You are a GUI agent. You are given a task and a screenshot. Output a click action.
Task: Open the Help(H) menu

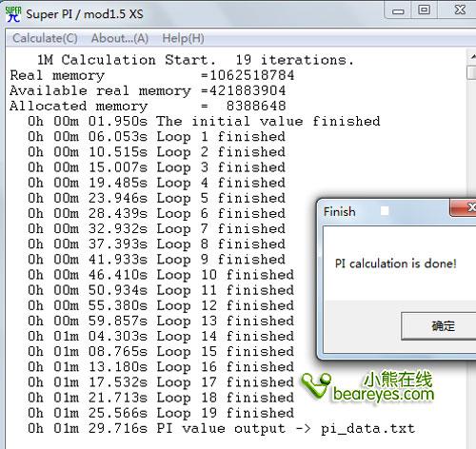183,38
